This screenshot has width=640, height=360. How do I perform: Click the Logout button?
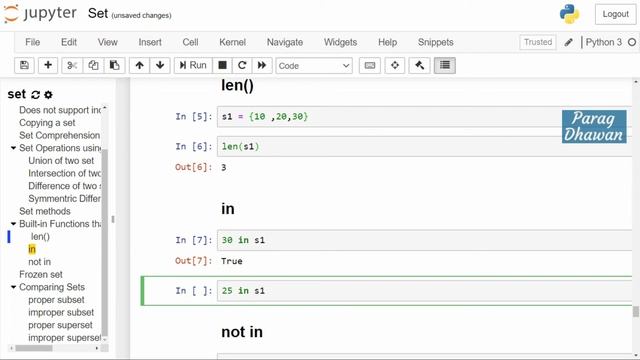tap(616, 14)
